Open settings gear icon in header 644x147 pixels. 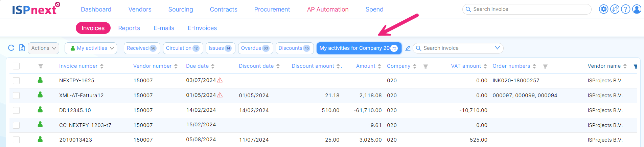coord(603,9)
